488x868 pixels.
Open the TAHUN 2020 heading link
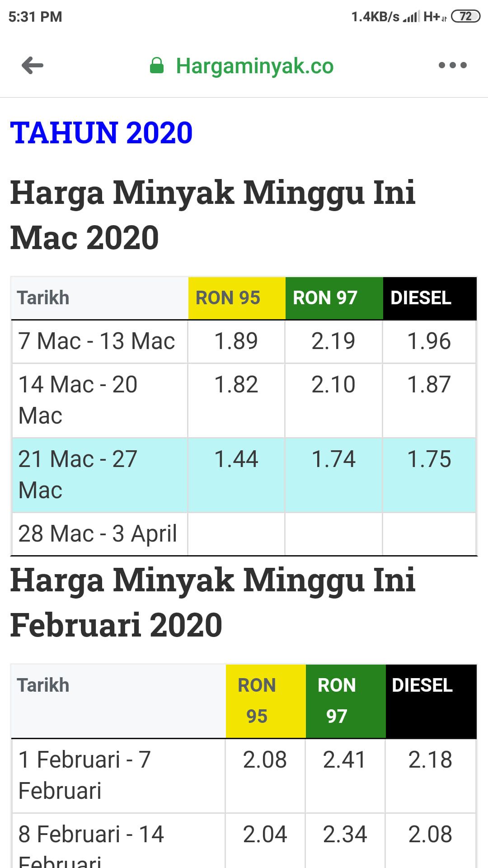pos(101,133)
